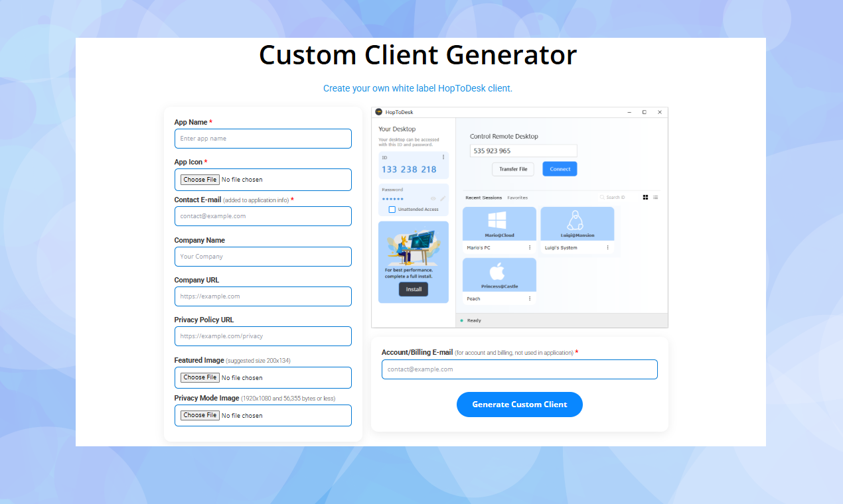
Task: Click the search magnifier next to Search ID
Action: [602, 197]
